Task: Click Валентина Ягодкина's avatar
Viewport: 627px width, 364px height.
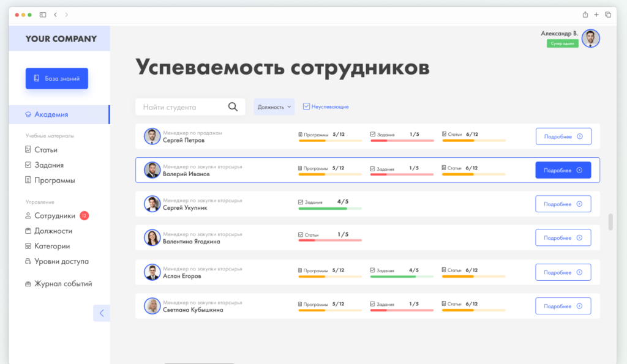Action: tap(152, 237)
